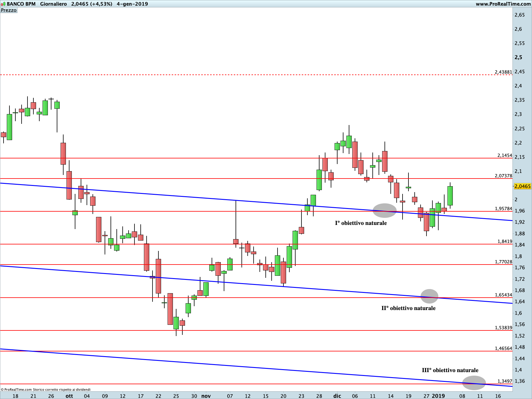
Task: Click the 'ott' month marker on time axis
Action: click(x=69, y=396)
